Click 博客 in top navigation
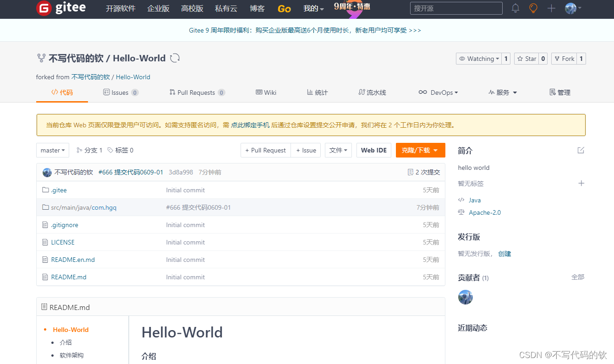Image resolution: width=614 pixels, height=364 pixels. pyautogui.click(x=257, y=9)
